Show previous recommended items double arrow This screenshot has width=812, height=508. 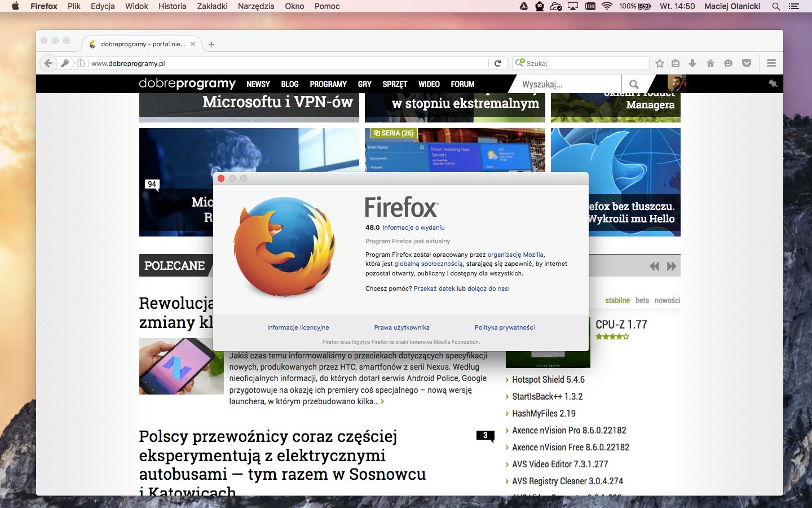654,266
